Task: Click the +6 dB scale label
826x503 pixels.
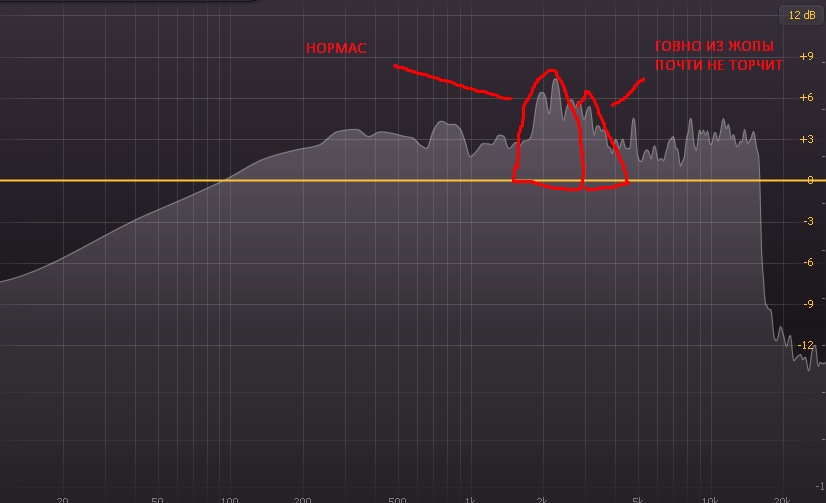Action: (806, 97)
